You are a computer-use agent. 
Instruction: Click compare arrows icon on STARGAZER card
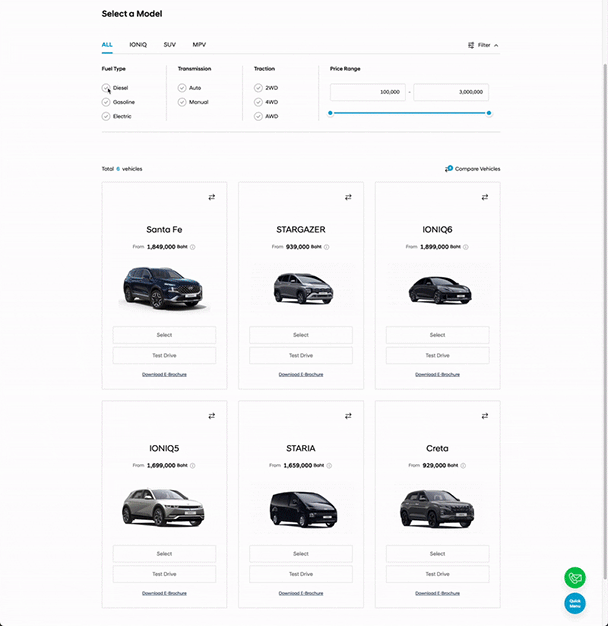[348, 197]
